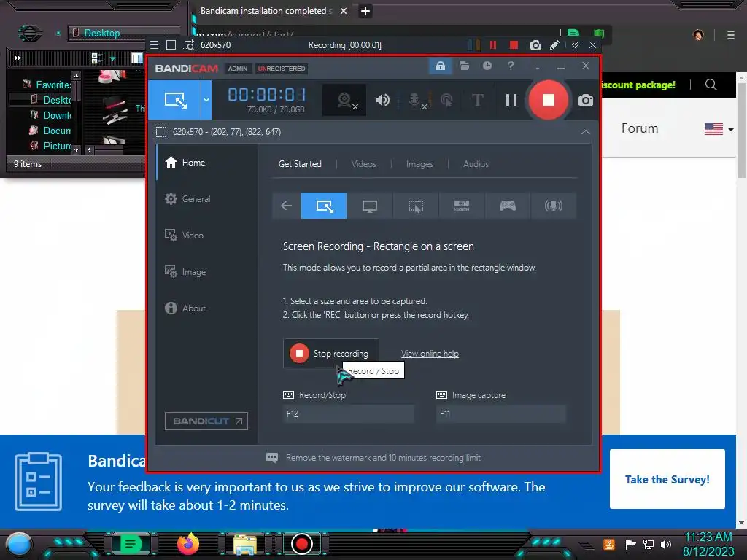This screenshot has width=747, height=560.
Task: Select Pictures in file explorer sidebar
Action: click(57, 146)
